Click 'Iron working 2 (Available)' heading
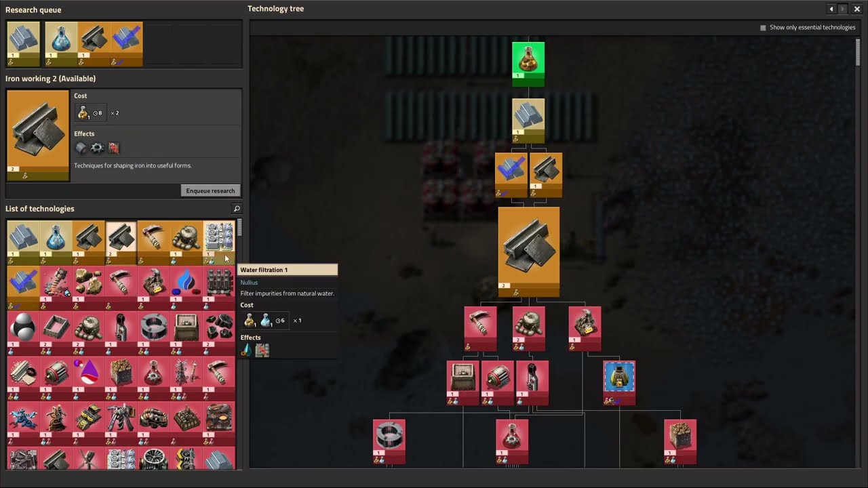Screen dimensions: 868x488 coord(51,79)
